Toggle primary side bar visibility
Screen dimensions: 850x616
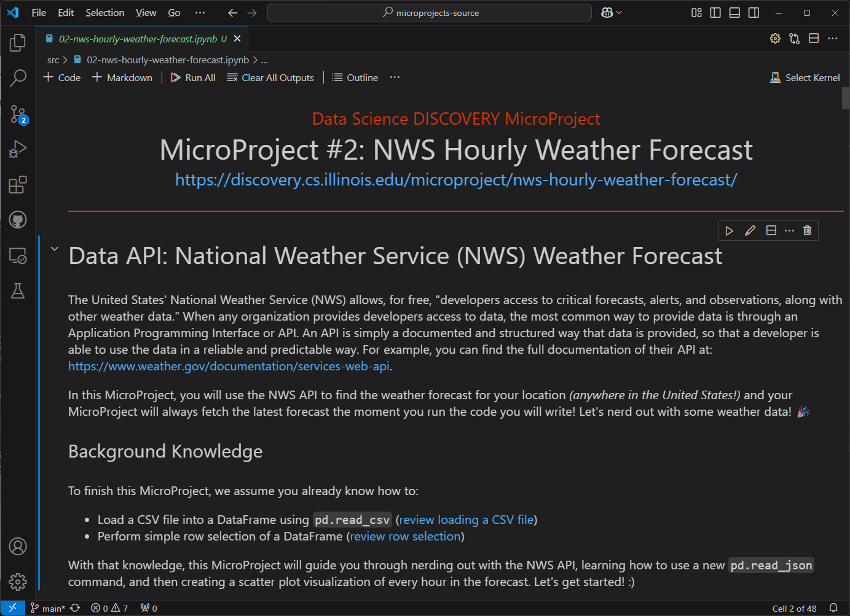(x=715, y=13)
